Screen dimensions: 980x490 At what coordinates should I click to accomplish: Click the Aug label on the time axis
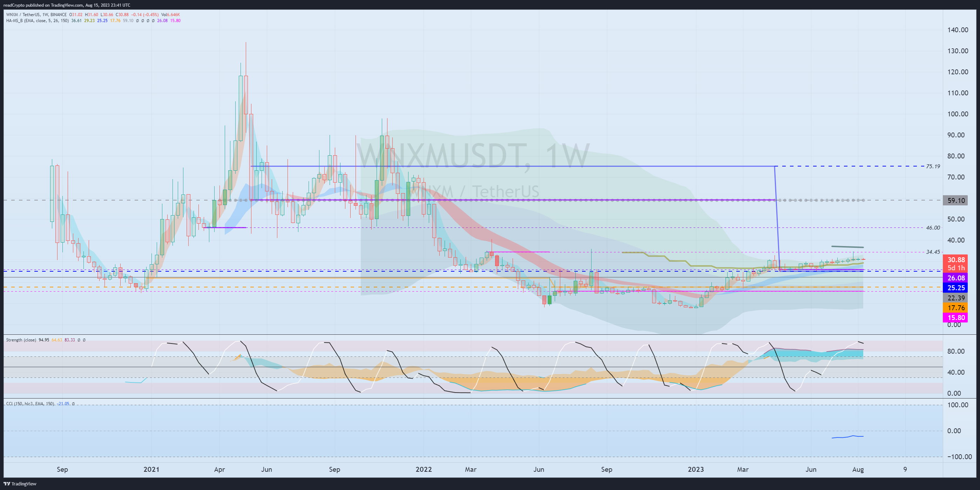858,469
